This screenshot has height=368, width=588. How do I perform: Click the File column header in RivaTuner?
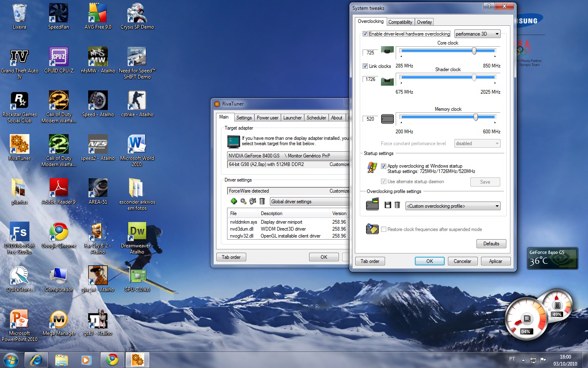243,213
